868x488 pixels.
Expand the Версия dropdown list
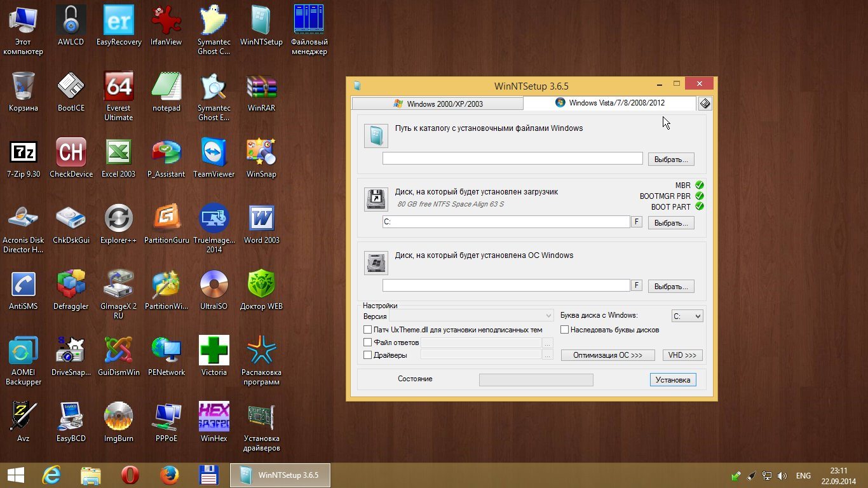[471, 316]
